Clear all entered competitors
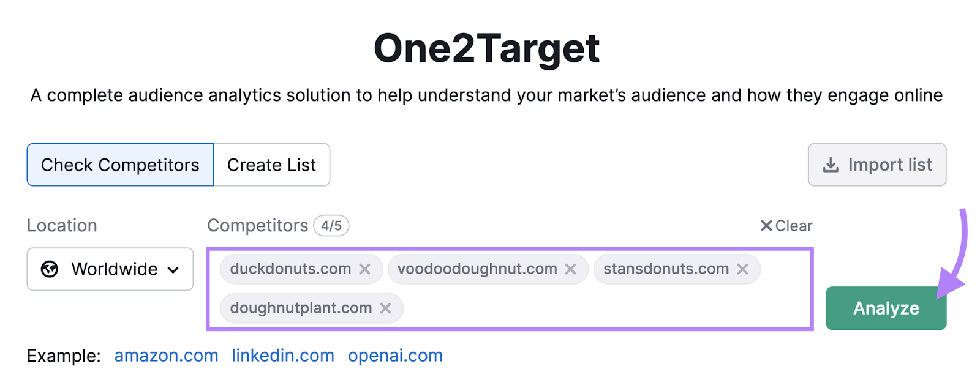The height and width of the screenshot is (391, 980). pyautogui.click(x=786, y=225)
